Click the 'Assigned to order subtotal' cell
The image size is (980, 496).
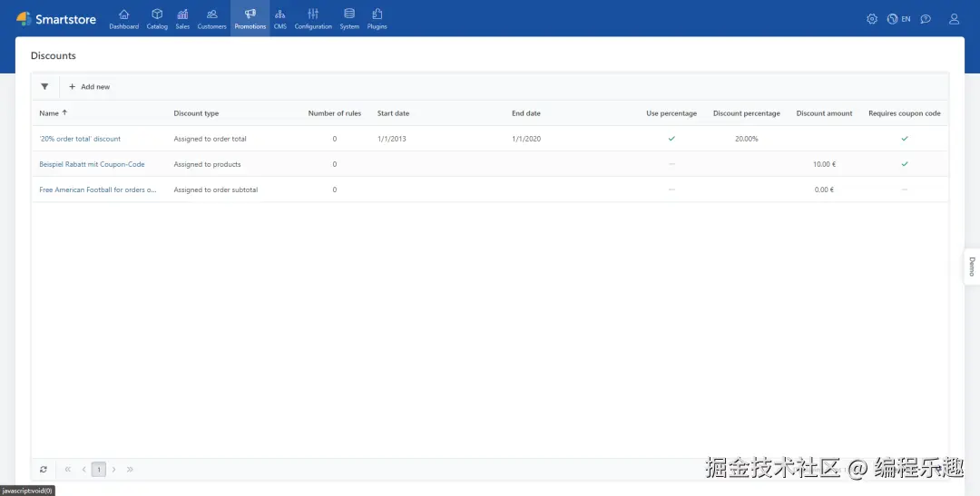pyautogui.click(x=216, y=190)
